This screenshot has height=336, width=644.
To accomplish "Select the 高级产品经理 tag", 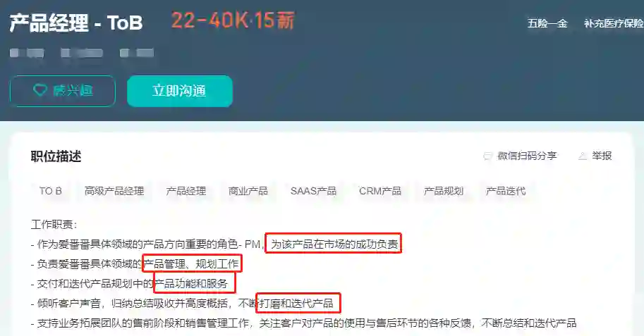I will tap(114, 191).
